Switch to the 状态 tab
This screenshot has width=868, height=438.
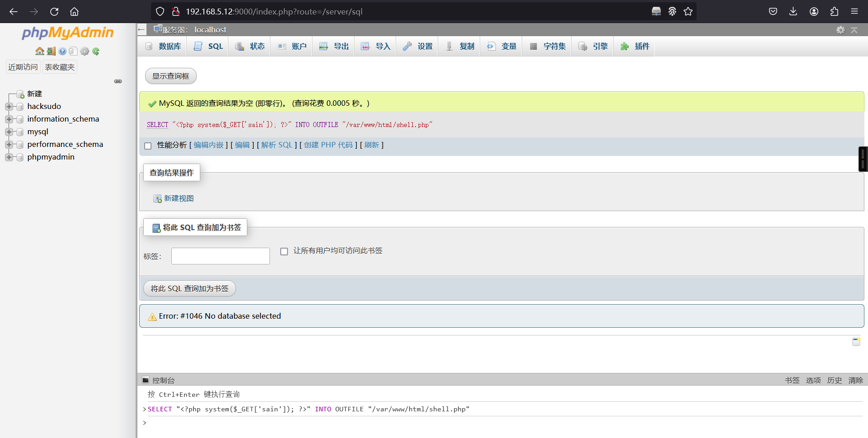pos(250,46)
